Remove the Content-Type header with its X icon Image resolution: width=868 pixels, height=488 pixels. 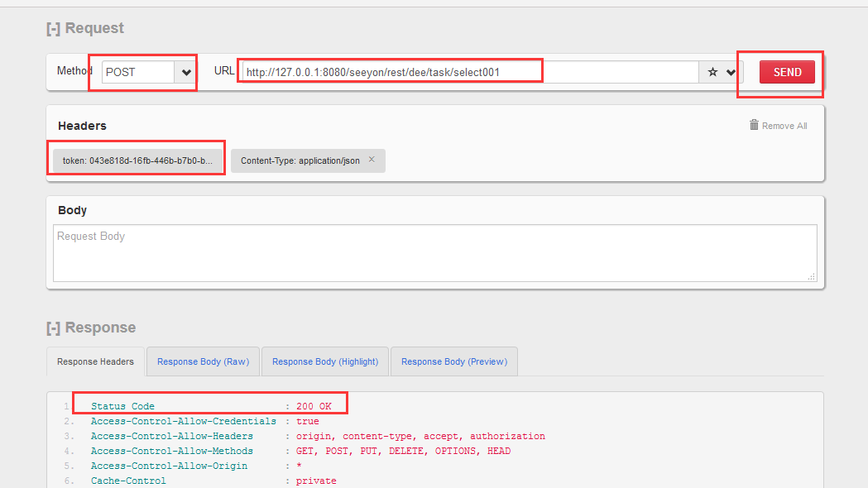372,160
